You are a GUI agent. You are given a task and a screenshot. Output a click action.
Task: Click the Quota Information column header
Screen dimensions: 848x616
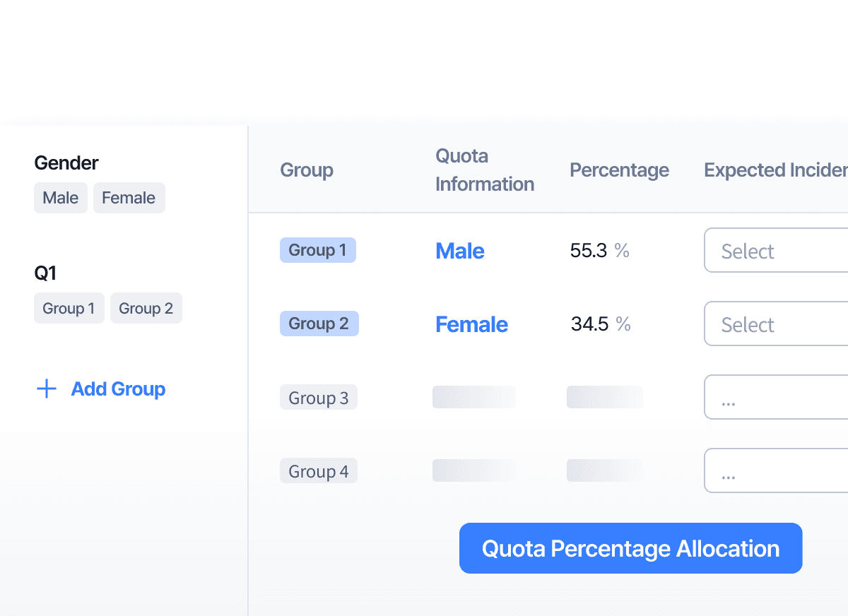(x=484, y=170)
